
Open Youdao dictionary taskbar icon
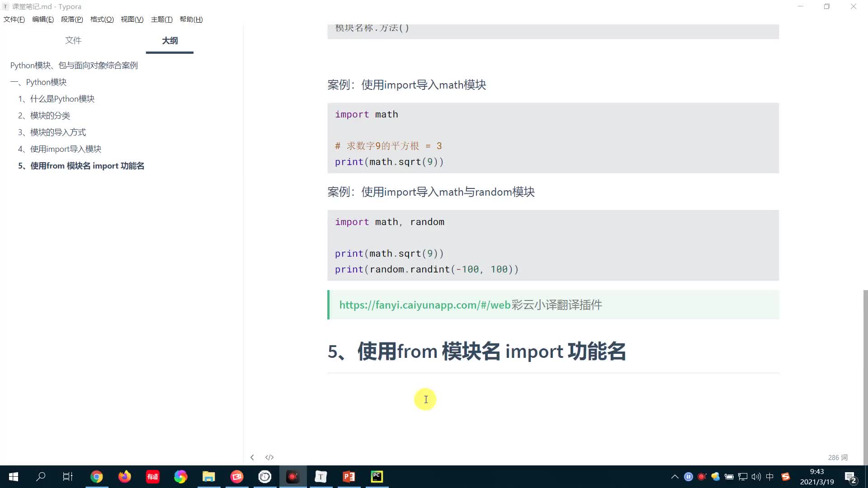(x=153, y=477)
